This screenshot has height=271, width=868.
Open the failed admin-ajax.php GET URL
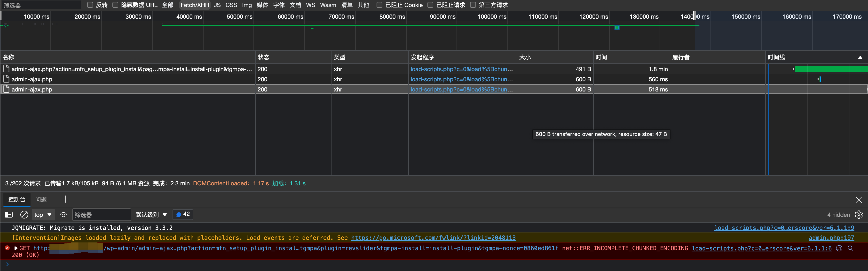[x=295, y=248]
